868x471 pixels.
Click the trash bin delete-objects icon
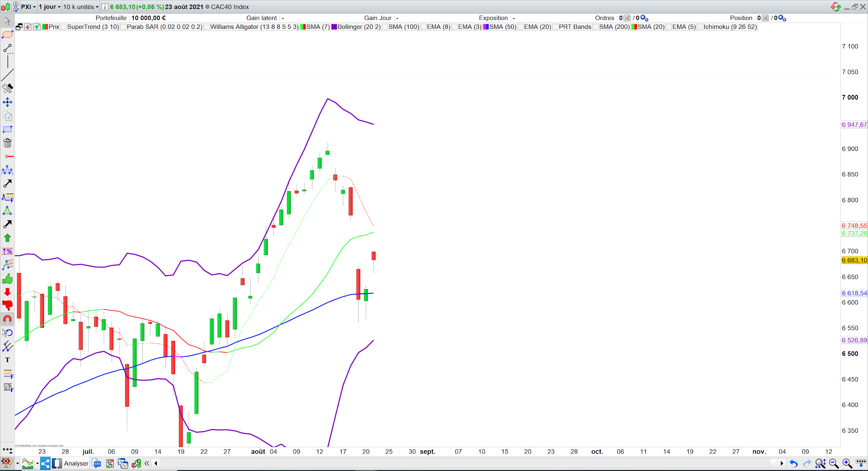click(7, 143)
